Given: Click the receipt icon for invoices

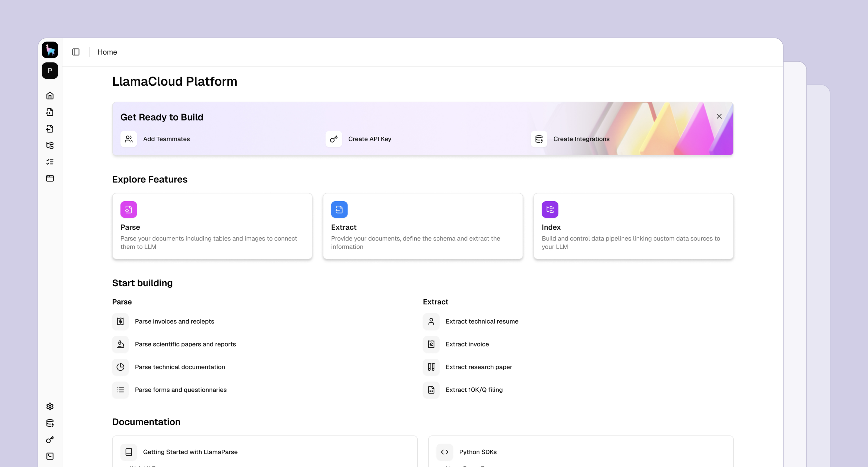Looking at the screenshot, I should click(120, 321).
